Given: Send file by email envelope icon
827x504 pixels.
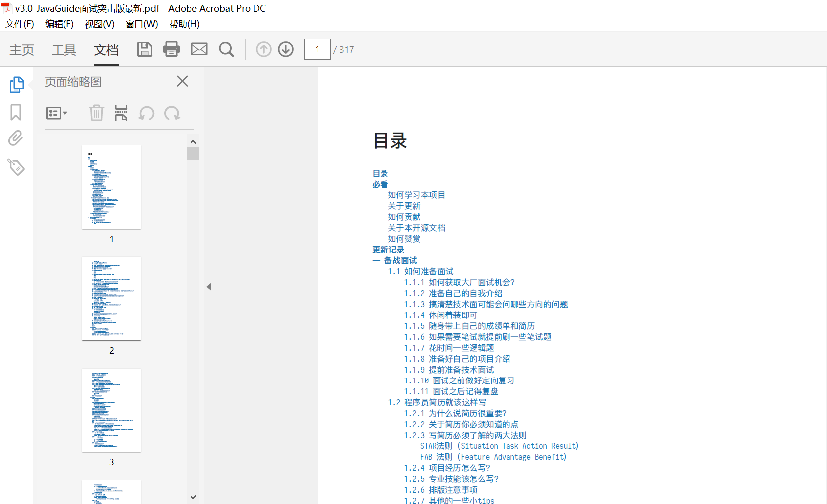Looking at the screenshot, I should click(199, 49).
